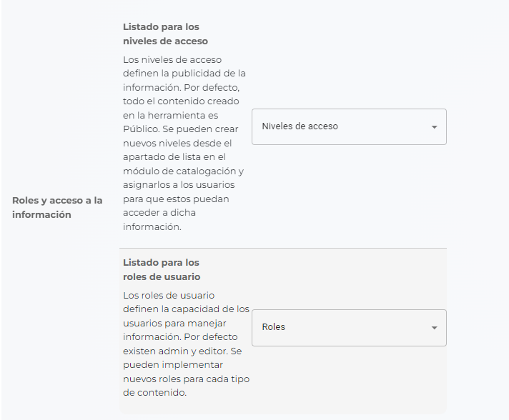
Task: Open the Roles dropdown list
Action: (349, 328)
